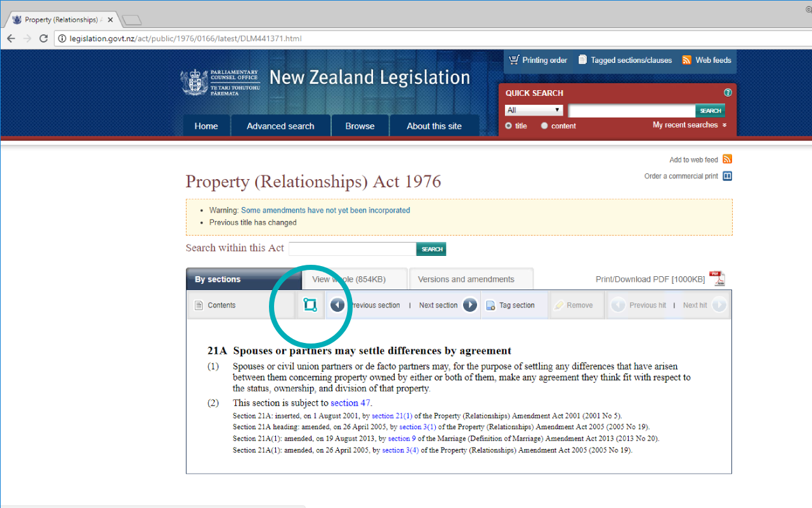Click the Order a commercial print link

681,176
